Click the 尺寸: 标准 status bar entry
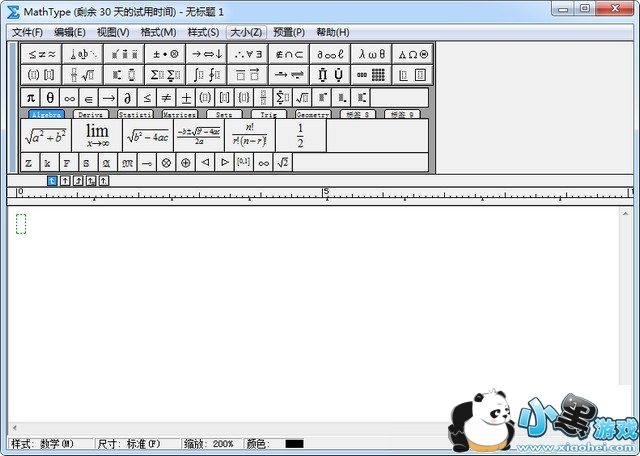Screen dimensions: 640x456 [x=137, y=444]
